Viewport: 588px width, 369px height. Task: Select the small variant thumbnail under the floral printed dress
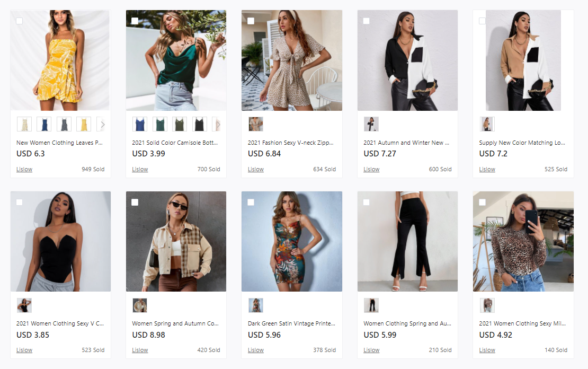point(256,305)
